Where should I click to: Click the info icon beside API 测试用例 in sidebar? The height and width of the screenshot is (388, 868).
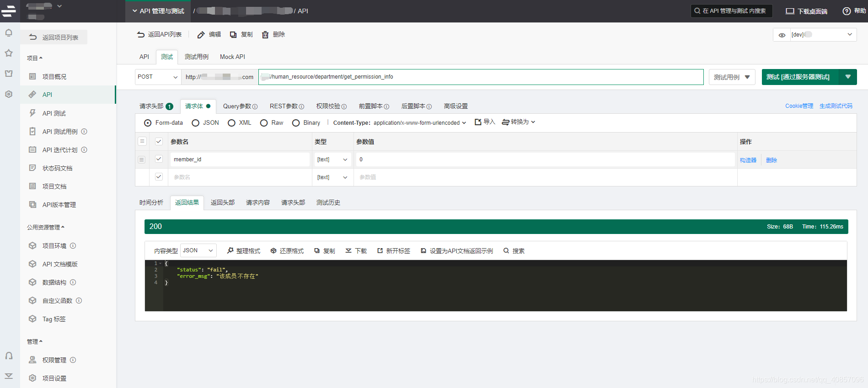pyautogui.click(x=84, y=132)
